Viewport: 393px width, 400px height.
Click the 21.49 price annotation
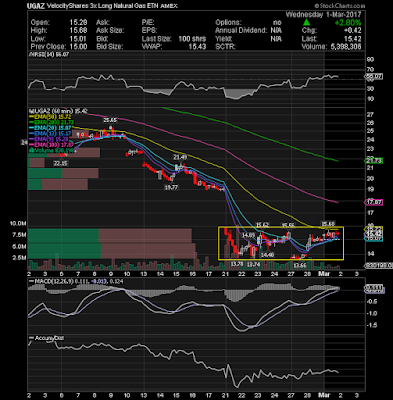180,157
